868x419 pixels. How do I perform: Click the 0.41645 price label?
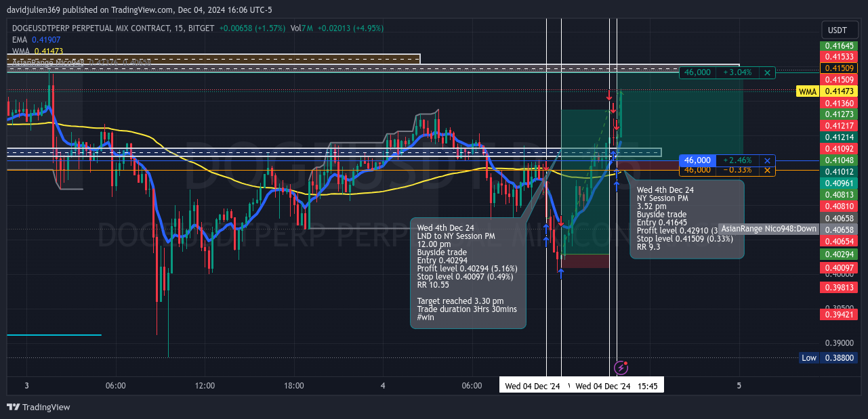click(839, 45)
